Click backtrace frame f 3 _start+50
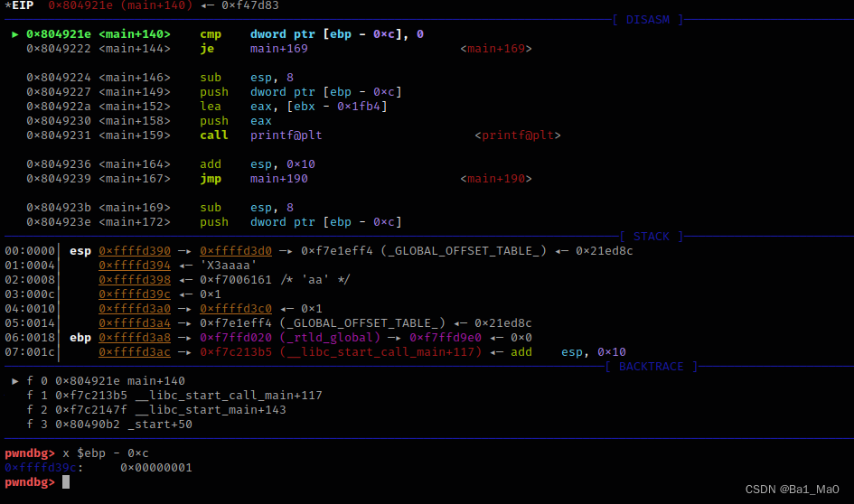 click(109, 424)
